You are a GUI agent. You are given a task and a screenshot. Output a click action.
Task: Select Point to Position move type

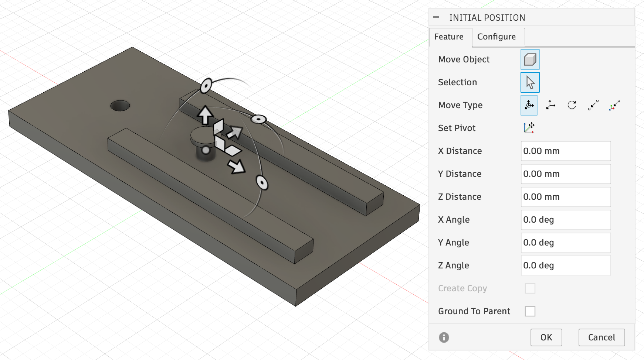[x=614, y=105]
